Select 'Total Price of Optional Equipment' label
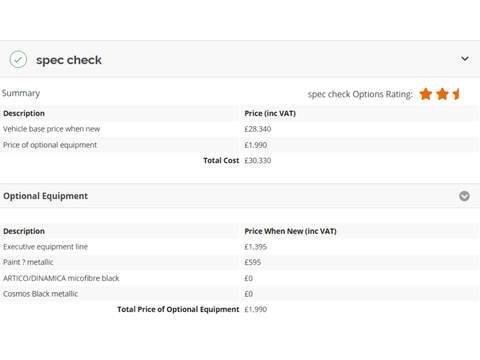The height and width of the screenshot is (360, 480). 178,309
